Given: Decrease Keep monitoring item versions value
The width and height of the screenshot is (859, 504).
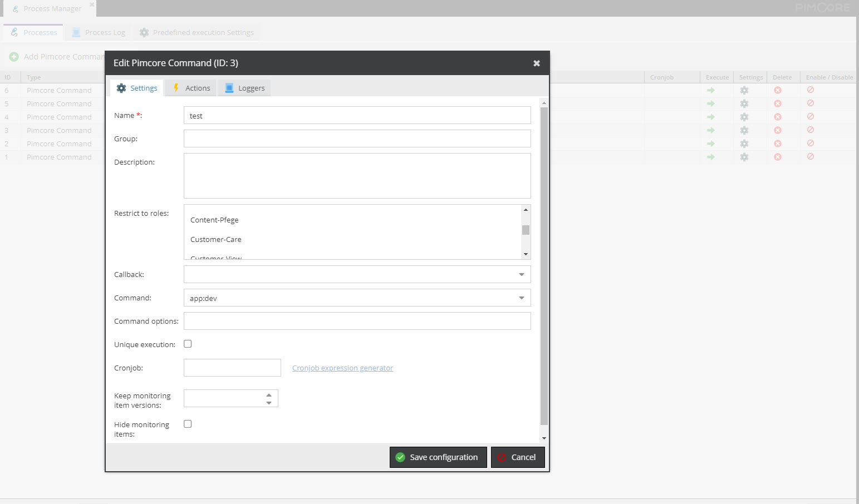Looking at the screenshot, I should coord(269,403).
